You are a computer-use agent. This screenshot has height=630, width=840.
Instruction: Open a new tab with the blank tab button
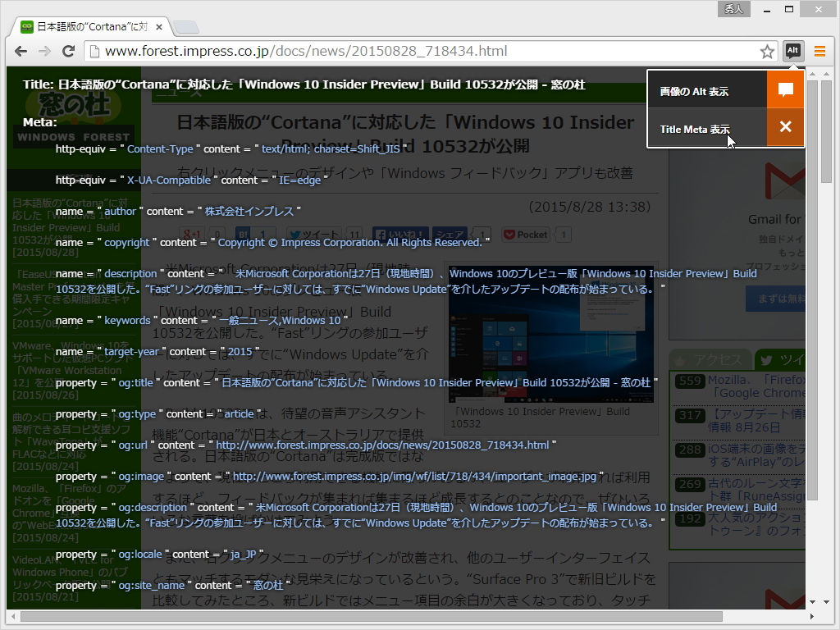pyautogui.click(x=186, y=27)
